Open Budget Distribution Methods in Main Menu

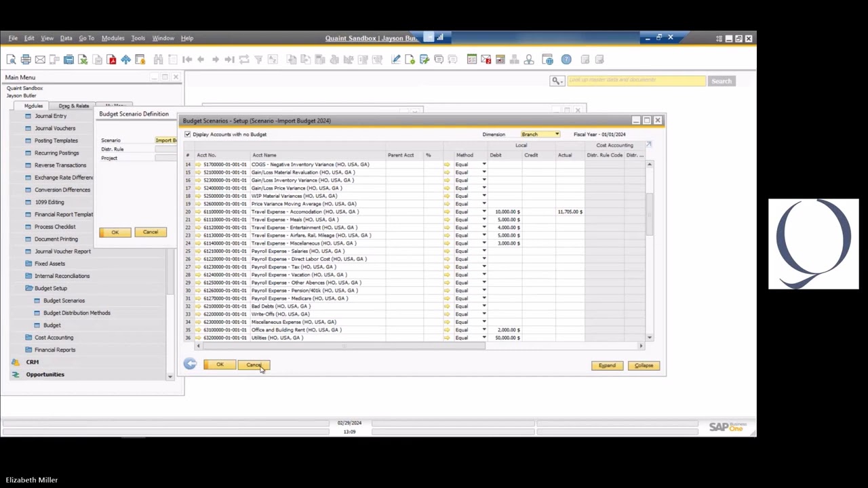coord(77,312)
